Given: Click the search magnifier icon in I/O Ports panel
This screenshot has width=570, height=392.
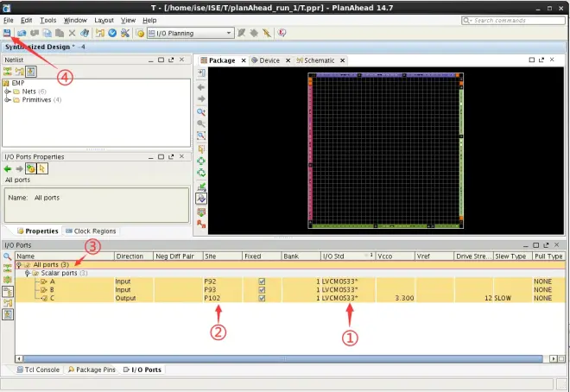Looking at the screenshot, I should pos(7,256).
